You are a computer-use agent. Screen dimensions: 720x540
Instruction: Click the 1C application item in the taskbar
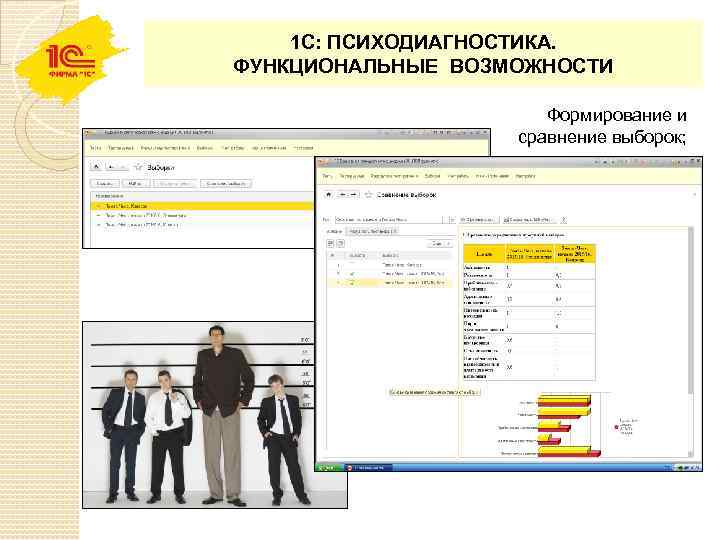(370, 467)
